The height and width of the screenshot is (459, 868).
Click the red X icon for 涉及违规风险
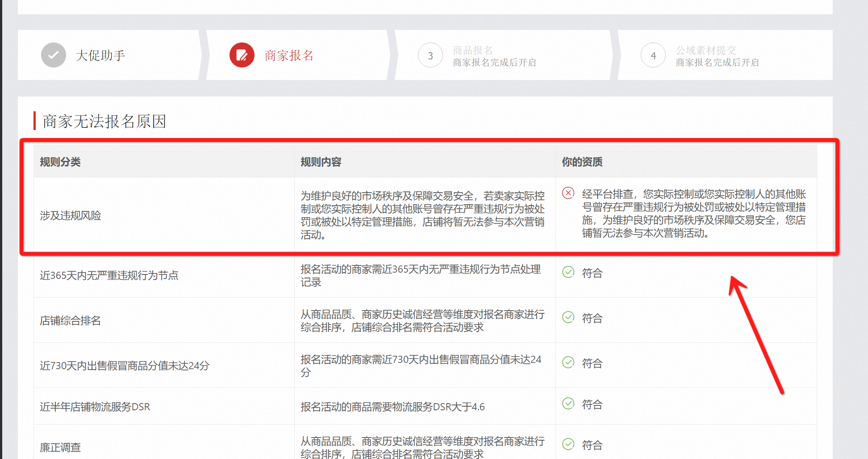tap(568, 193)
